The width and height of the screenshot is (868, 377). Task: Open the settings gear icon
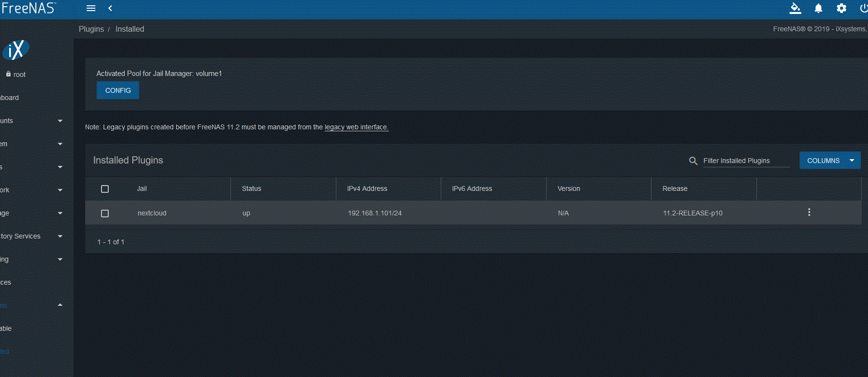842,8
